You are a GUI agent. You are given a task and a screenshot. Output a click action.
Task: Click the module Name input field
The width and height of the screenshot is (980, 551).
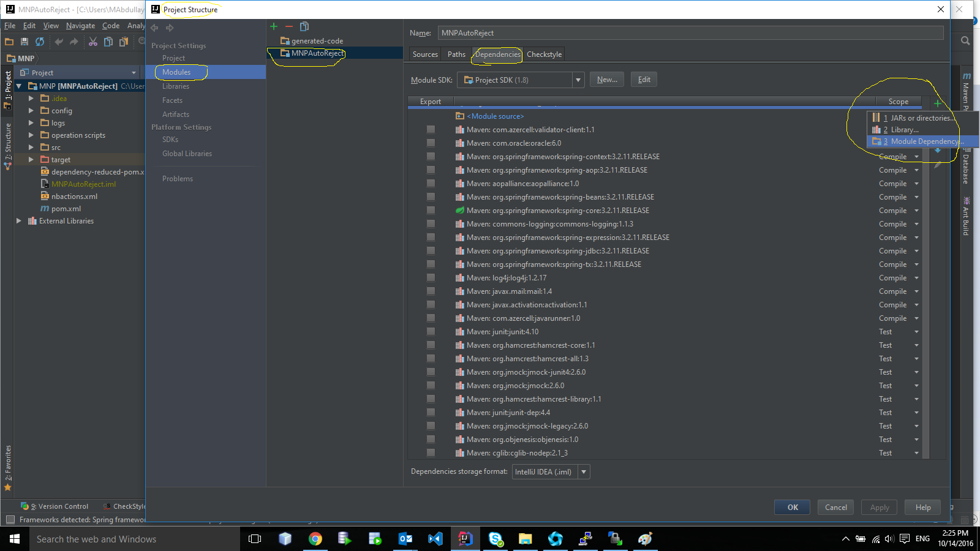click(691, 33)
